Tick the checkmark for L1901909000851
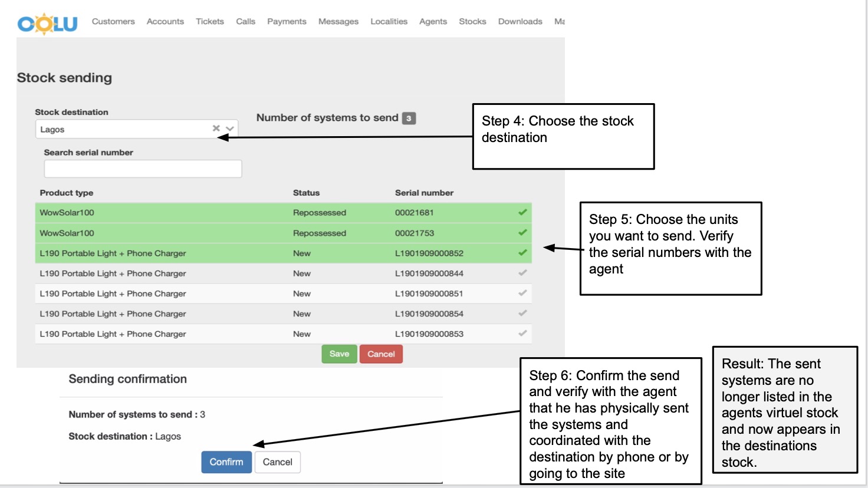Screen dimensions: 868x488 click(522, 293)
